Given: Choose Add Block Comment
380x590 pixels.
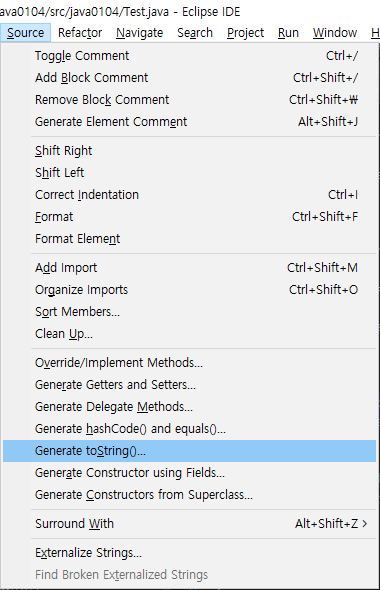Looking at the screenshot, I should (189, 78).
